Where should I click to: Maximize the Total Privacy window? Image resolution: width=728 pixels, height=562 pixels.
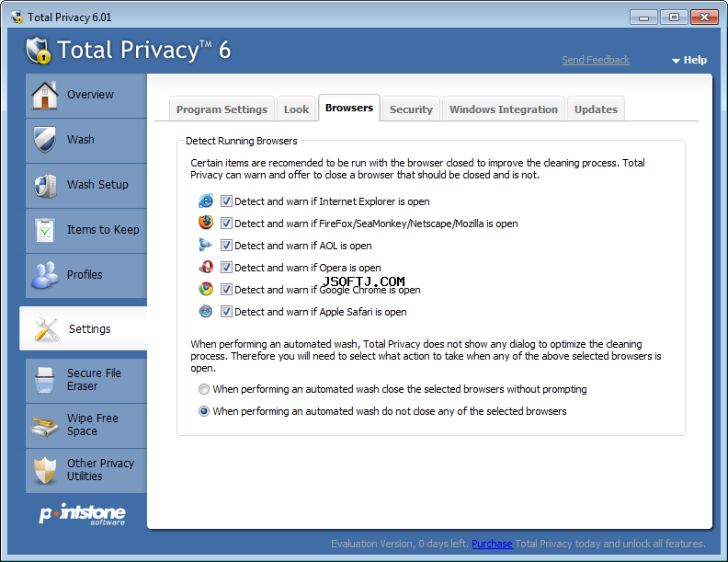(674, 17)
